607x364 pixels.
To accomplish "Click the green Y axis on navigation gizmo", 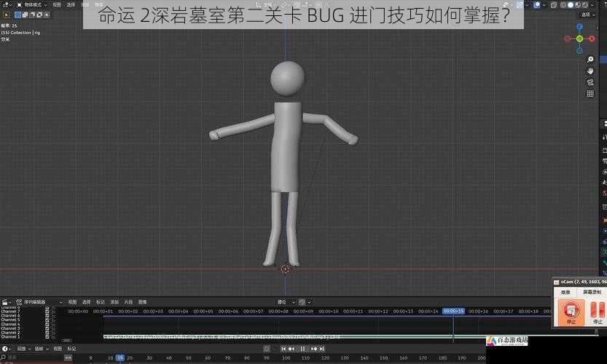I will pyautogui.click(x=579, y=39).
